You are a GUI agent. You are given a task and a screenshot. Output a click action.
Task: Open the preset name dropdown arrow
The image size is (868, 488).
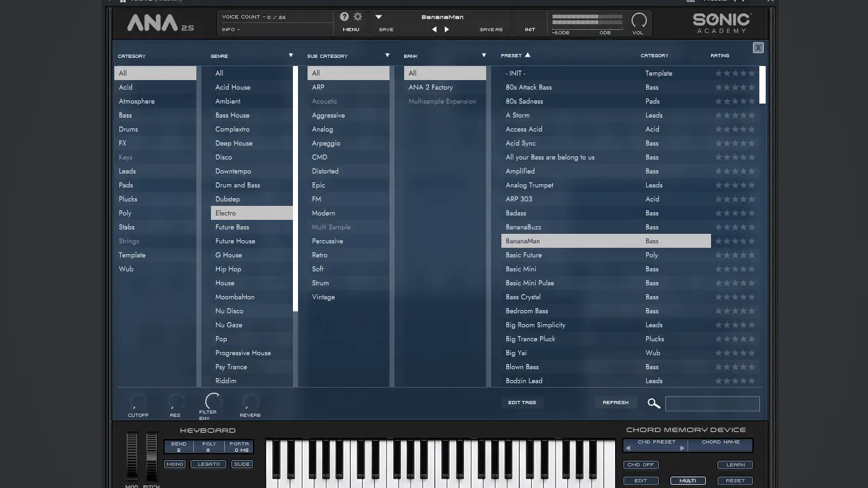(379, 17)
